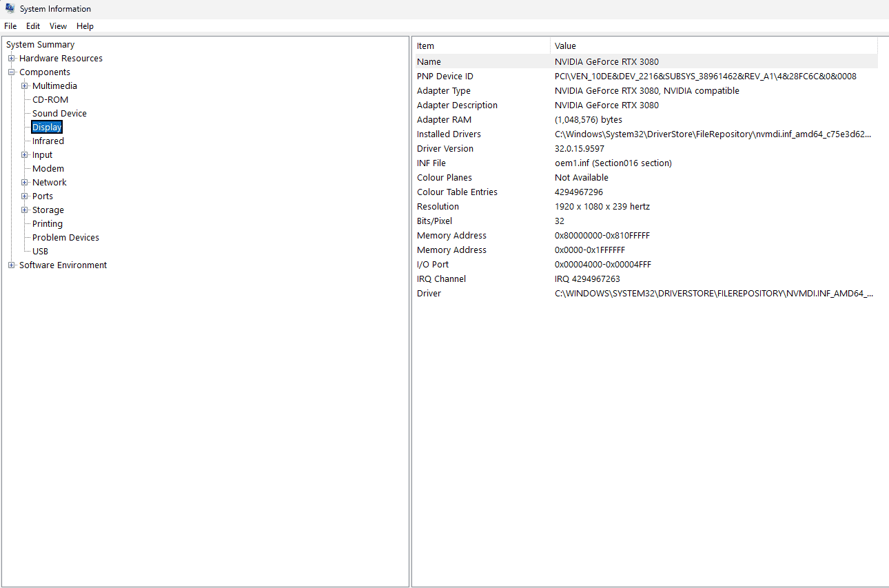Select Multimedia tree item

54,86
